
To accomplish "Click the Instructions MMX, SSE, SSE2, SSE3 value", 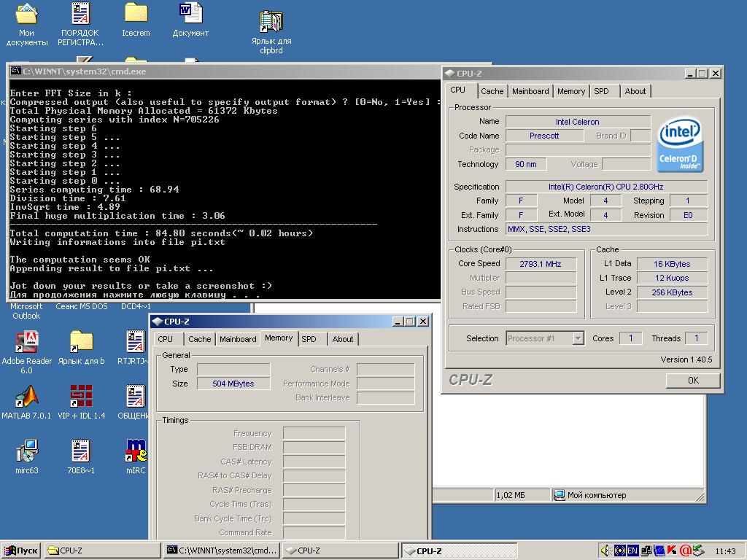I will 606,229.
